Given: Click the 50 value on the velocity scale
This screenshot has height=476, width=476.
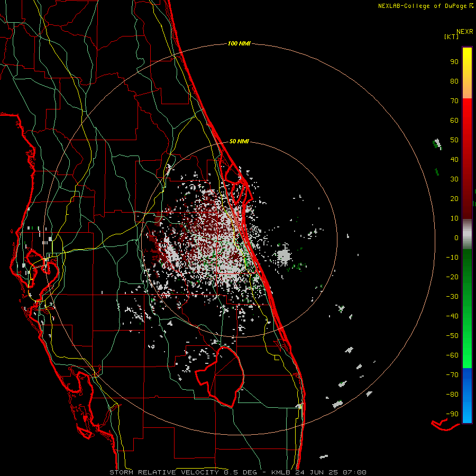Looking at the screenshot, I should pos(454,140).
